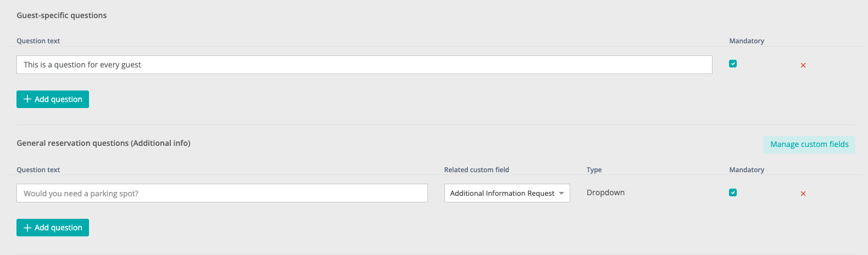Click the Related custom field column header
This screenshot has width=868, height=255.
[476, 170]
